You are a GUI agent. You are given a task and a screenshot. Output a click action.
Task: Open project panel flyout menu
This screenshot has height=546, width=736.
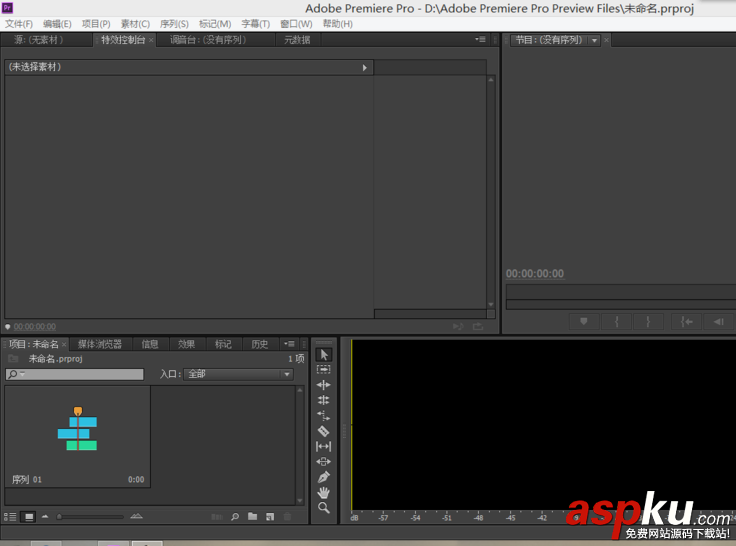coord(289,344)
